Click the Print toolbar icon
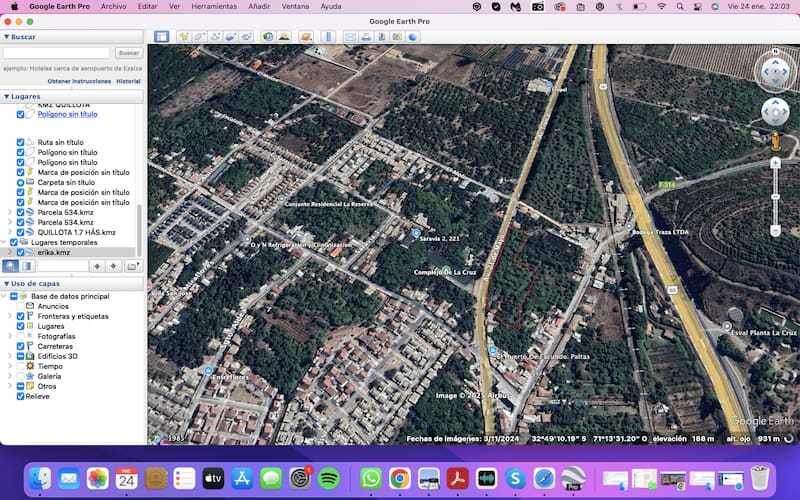This screenshot has width=800, height=500. [x=366, y=37]
